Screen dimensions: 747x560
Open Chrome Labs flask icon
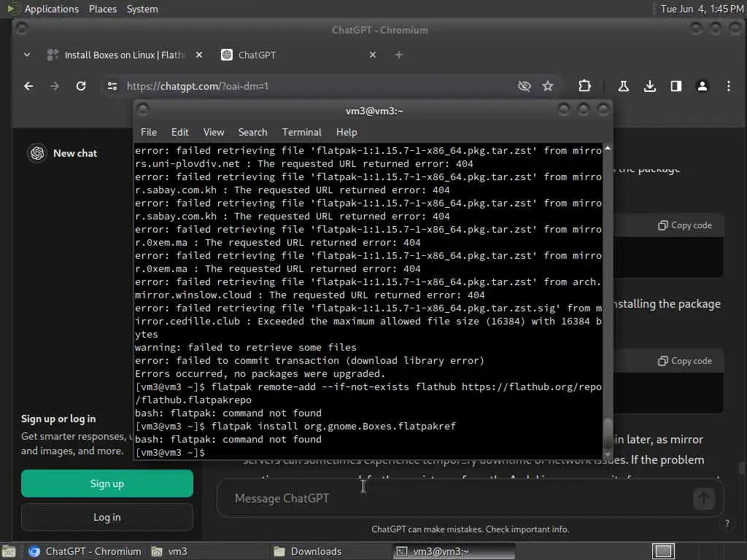623,86
